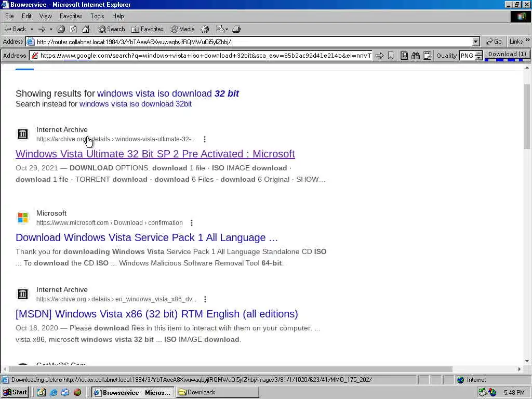Open the Forward history dropdown arrow
The image size is (532, 399).
pyautogui.click(x=51, y=29)
